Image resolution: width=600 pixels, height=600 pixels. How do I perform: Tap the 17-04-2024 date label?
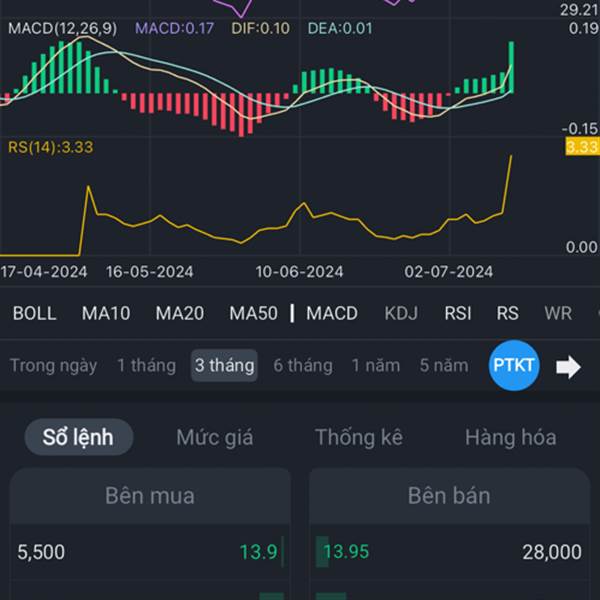click(44, 272)
